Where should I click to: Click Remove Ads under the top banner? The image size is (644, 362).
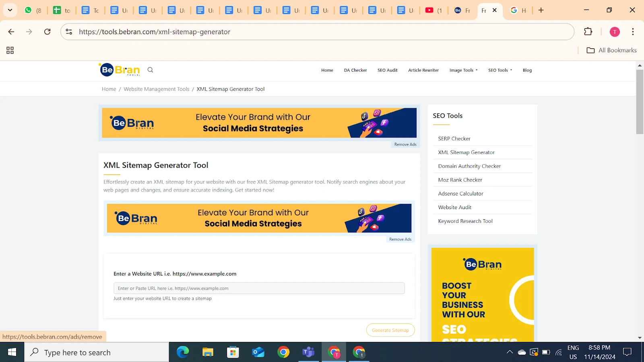point(405,144)
